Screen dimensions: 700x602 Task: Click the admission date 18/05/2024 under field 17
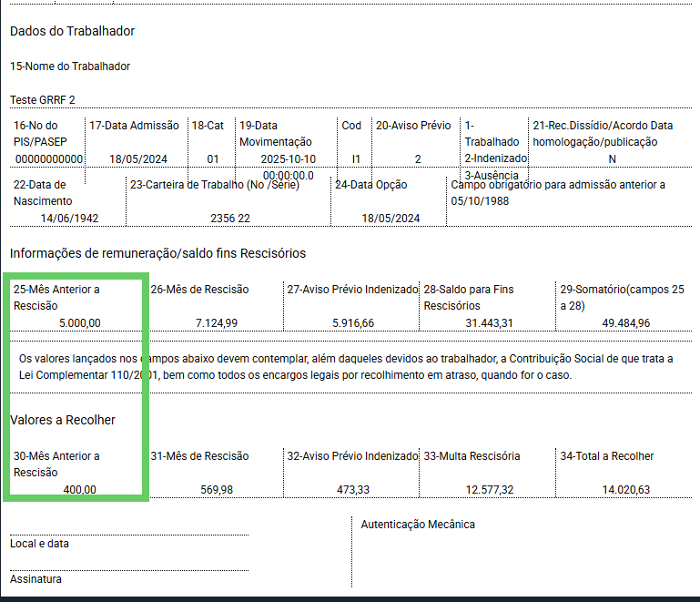(x=138, y=159)
